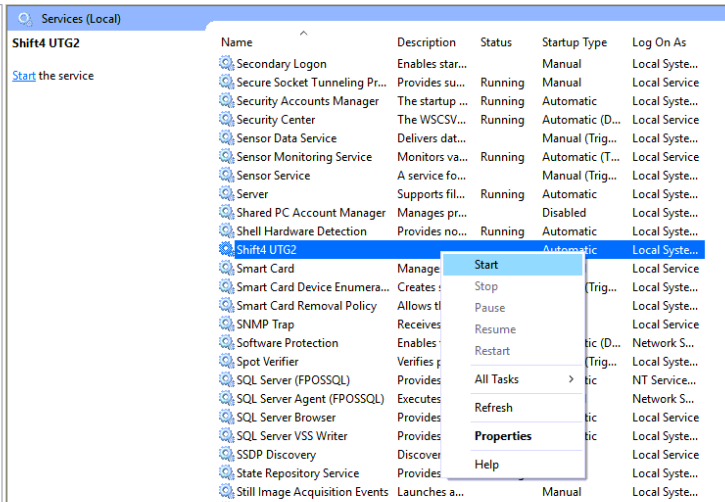Click the Start the service link
This screenshot has width=725, height=502.
point(24,76)
